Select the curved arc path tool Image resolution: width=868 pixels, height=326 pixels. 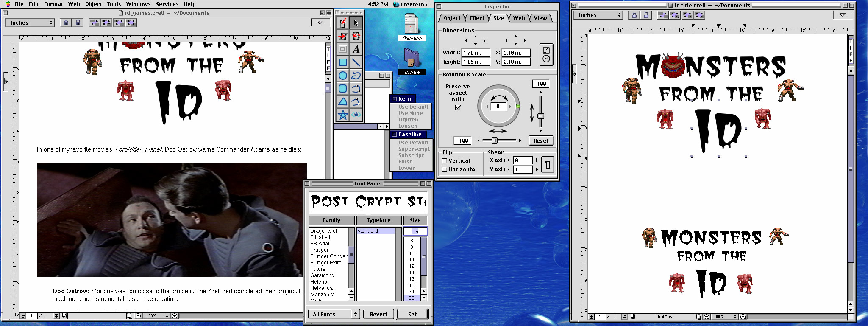click(356, 89)
